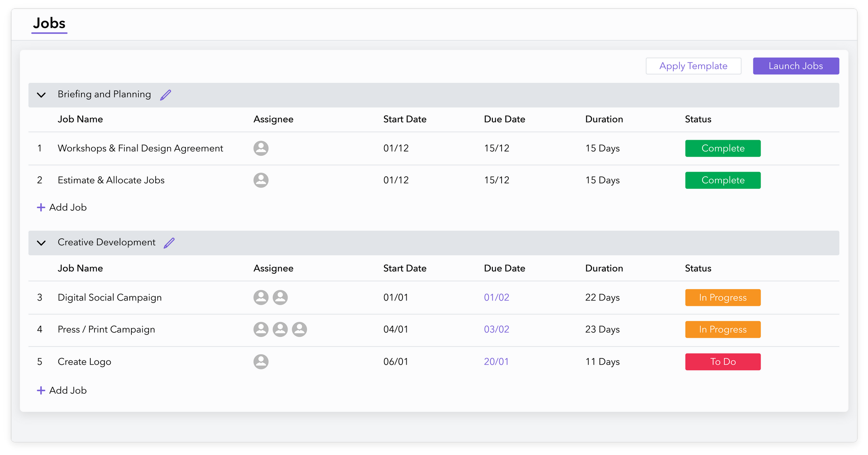Image resolution: width=868 pixels, height=455 pixels.
Task: Add Job to Briefing and Planning
Action: point(62,207)
